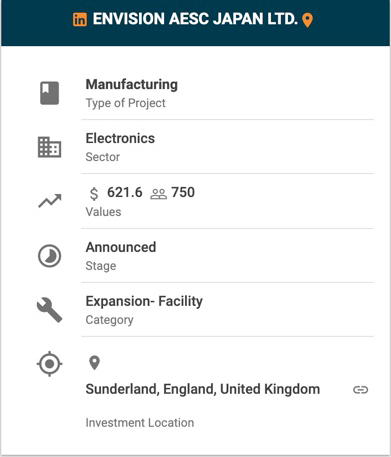Click the orange location pin in header

(307, 20)
